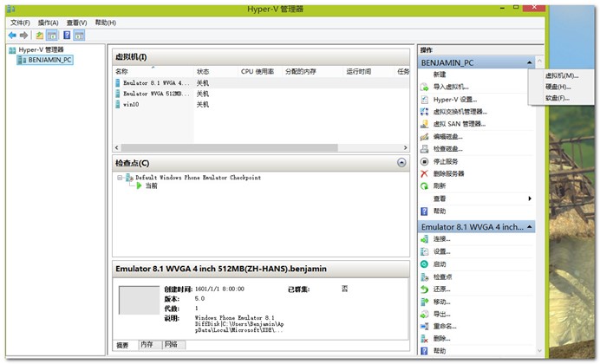Collapse Default Windows Phone Emulator Checkpoint tree node
Screen dimensions: 600x364
[x=120, y=178]
